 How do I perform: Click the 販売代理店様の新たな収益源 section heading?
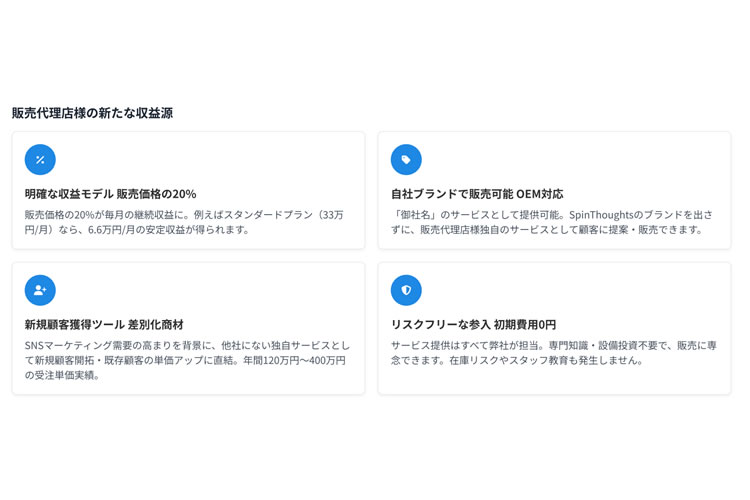(x=92, y=113)
